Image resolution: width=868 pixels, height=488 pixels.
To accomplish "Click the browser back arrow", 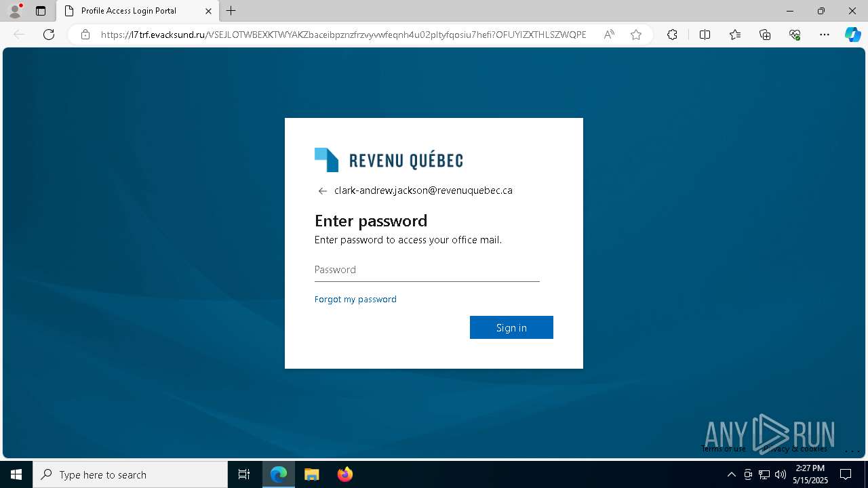I will 19,35.
